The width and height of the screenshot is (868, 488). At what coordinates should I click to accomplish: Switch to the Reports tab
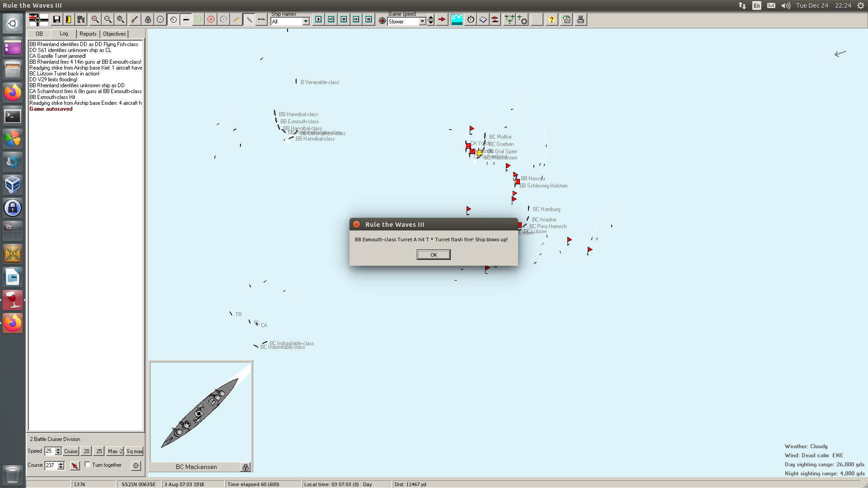point(88,34)
